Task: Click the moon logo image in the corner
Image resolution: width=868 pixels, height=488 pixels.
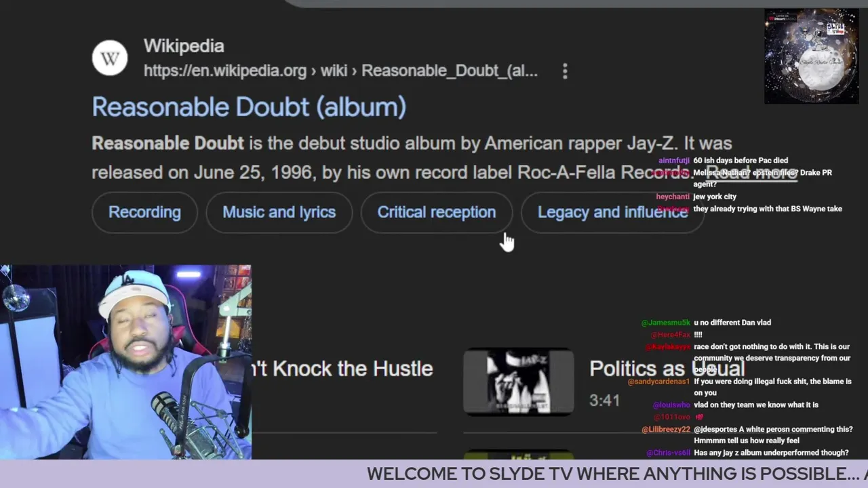Action: 812,56
